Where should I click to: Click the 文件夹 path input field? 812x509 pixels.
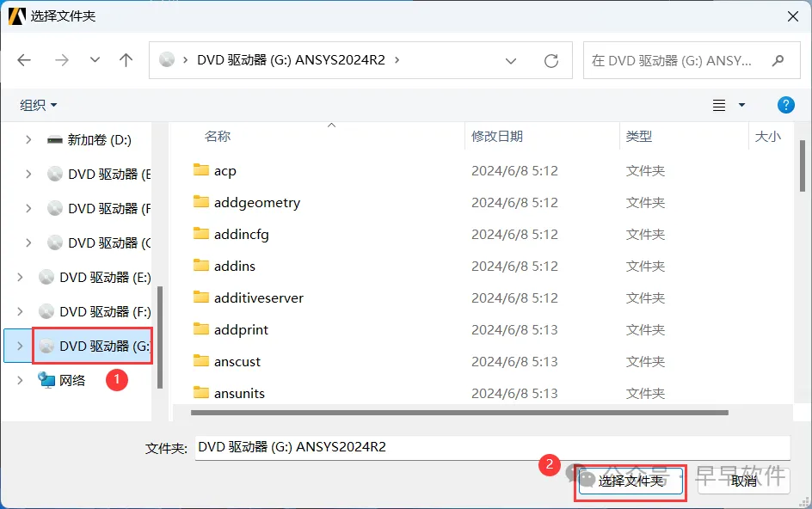click(x=493, y=447)
